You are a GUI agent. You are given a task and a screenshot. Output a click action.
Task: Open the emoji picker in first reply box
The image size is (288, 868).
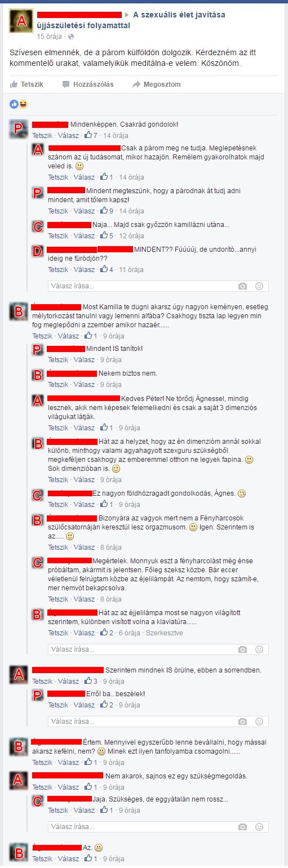pos(259,286)
